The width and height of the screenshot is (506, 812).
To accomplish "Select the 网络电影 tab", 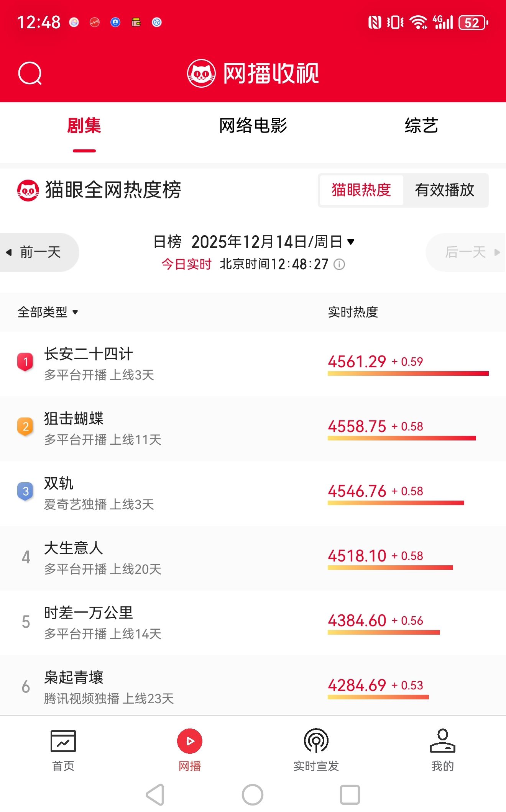I will pyautogui.click(x=253, y=126).
